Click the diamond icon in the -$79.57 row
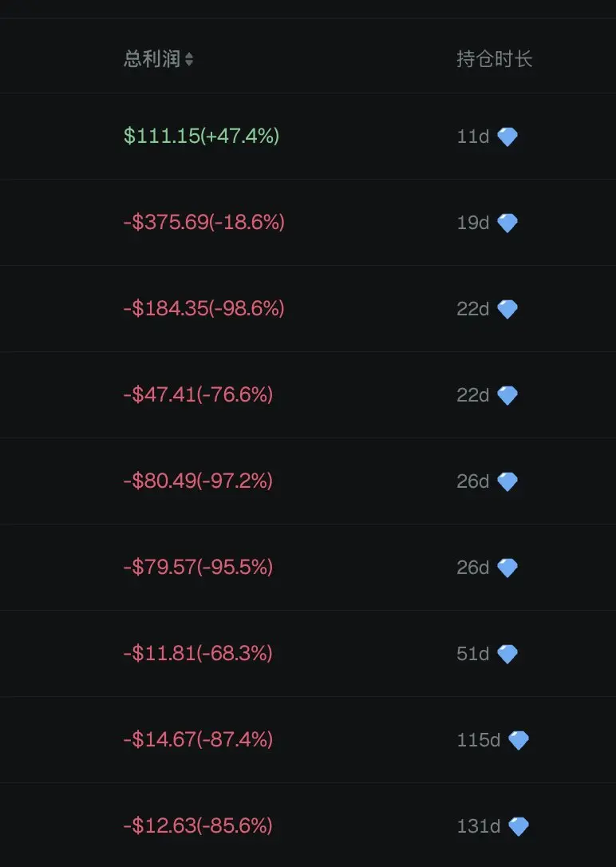The width and height of the screenshot is (616, 867). coord(507,568)
